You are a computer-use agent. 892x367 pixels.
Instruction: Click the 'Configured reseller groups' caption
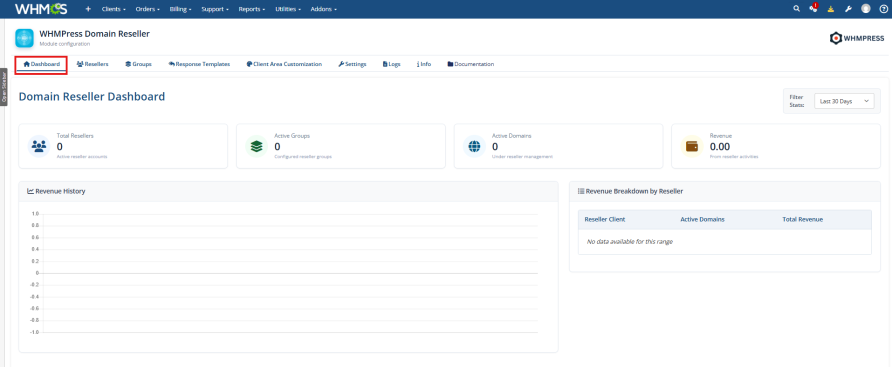[303, 156]
